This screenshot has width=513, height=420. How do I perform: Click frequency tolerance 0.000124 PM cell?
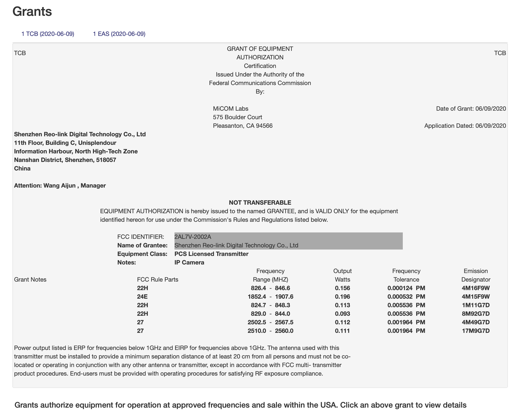406,288
